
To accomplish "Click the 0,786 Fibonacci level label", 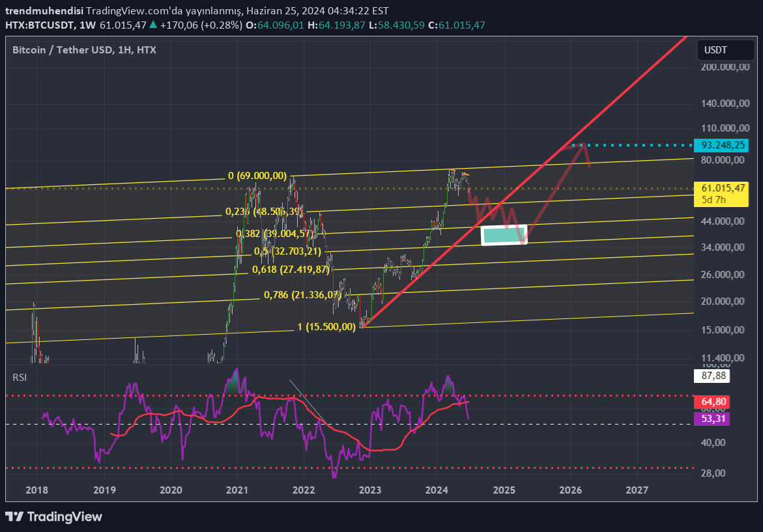I will 302,295.
